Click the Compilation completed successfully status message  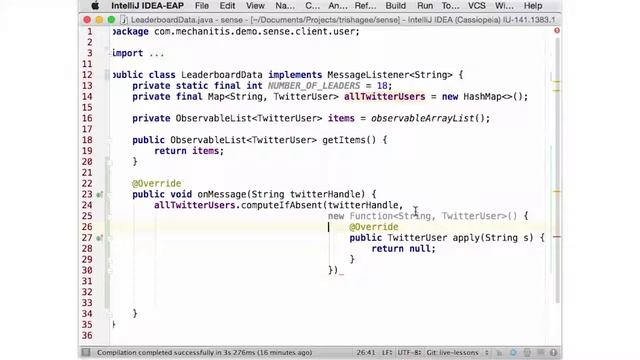coord(204,352)
